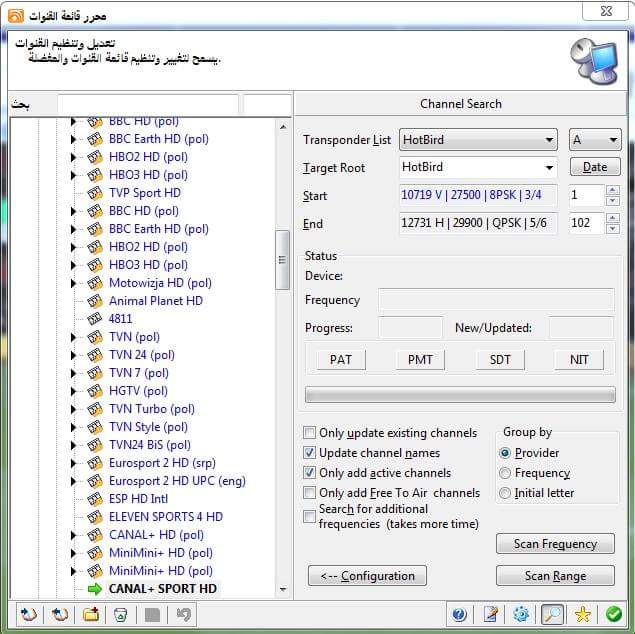This screenshot has width=635, height=634.
Task: Click the channel icon beside TVN24 BiS (pol)
Action: click(x=95, y=445)
